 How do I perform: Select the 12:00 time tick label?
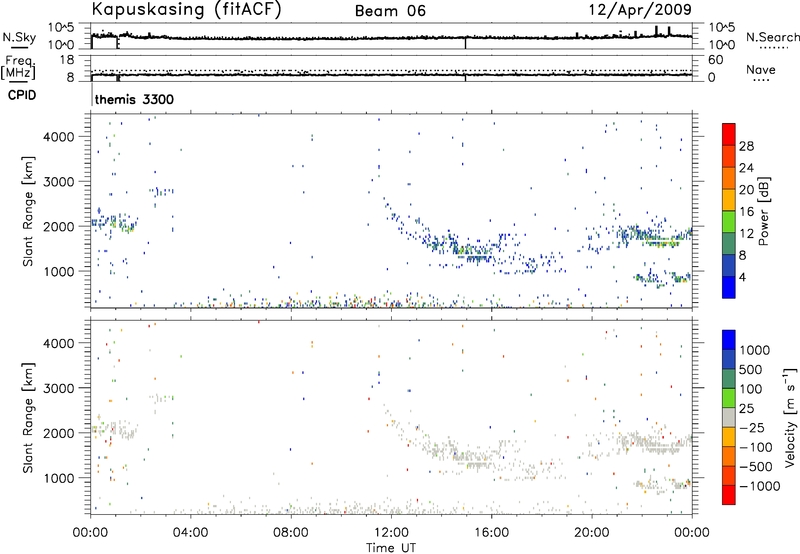391,533
